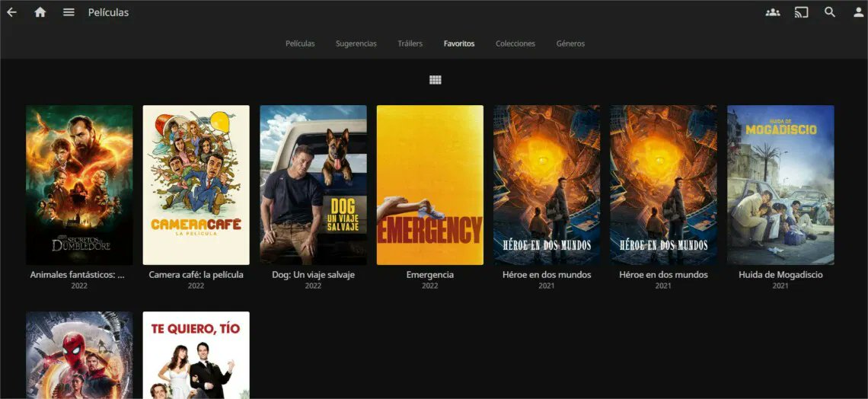868x399 pixels.
Task: Open the search magnifier icon
Action: tap(830, 12)
